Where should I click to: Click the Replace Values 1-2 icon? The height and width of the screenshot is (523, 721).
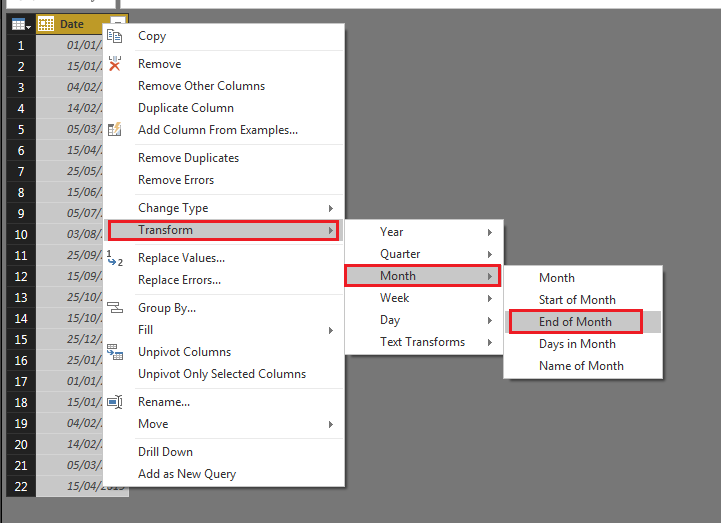[x=114, y=258]
